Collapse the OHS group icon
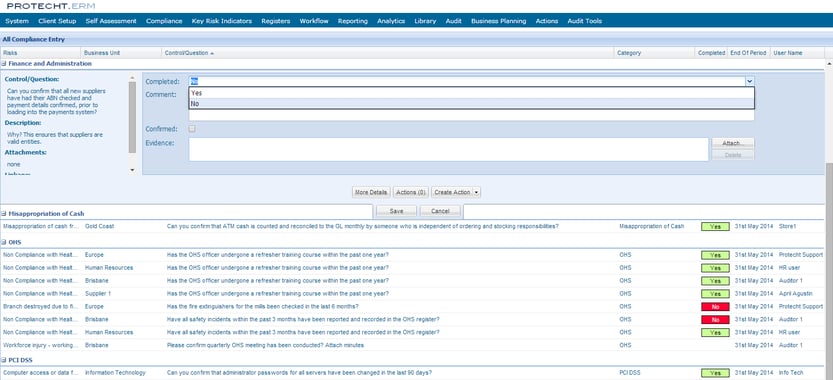The height and width of the screenshot is (380, 833). [x=4, y=242]
